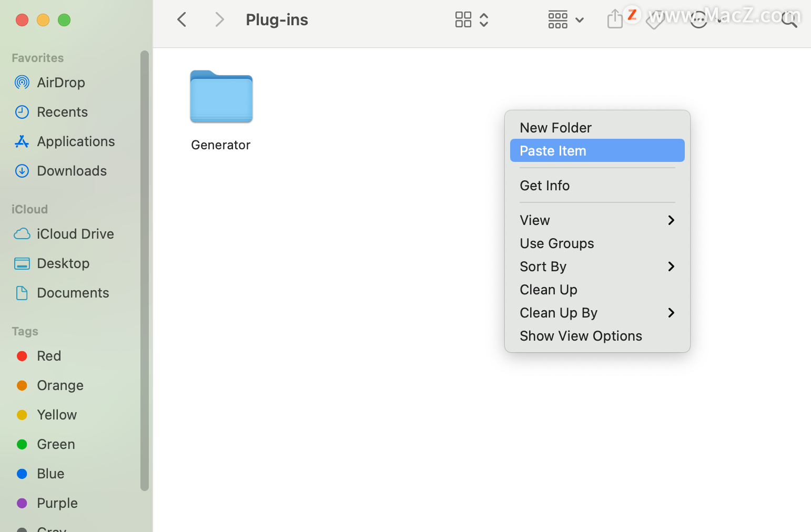Click the Share toolbar icon
Image resolution: width=811 pixels, height=532 pixels.
pyautogui.click(x=615, y=19)
